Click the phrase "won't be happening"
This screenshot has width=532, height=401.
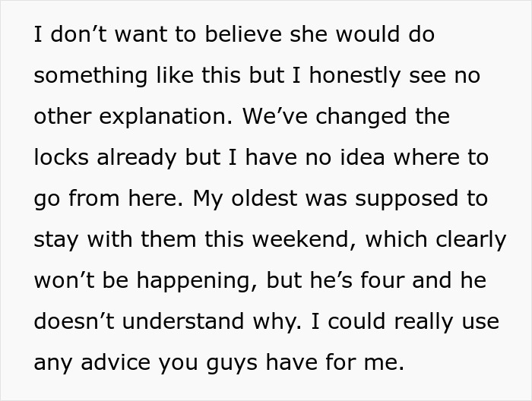[142, 281]
